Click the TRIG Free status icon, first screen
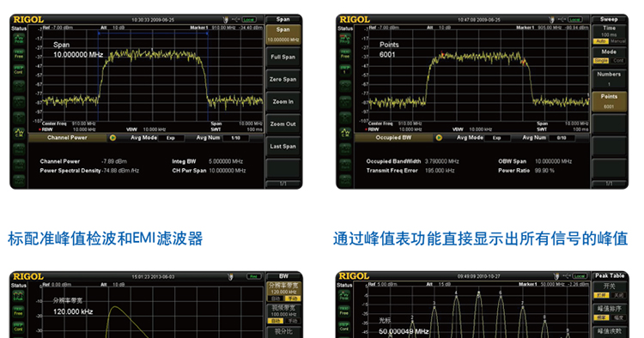 click(x=19, y=54)
